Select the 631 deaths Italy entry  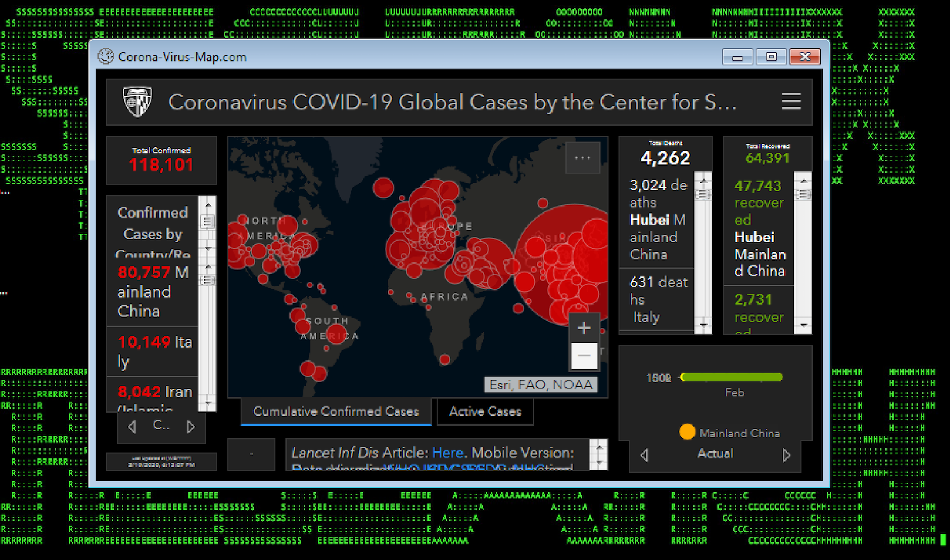658,299
